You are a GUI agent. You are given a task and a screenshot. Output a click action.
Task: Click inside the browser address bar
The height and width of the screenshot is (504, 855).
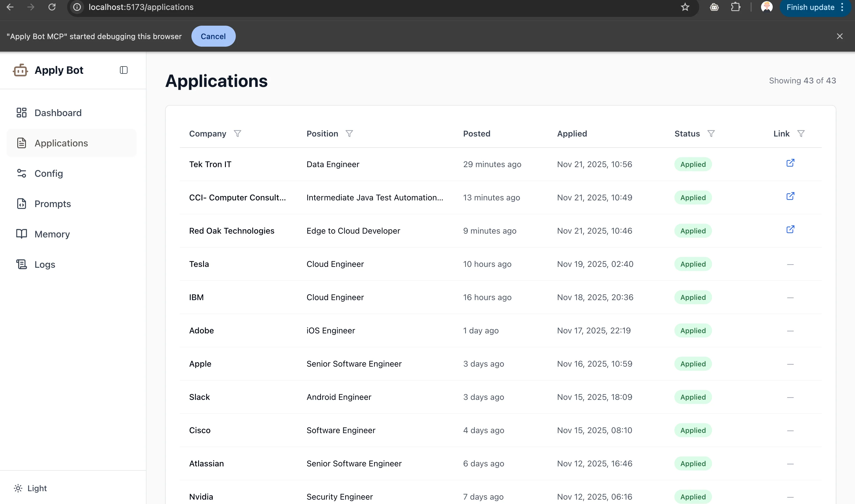(x=141, y=7)
